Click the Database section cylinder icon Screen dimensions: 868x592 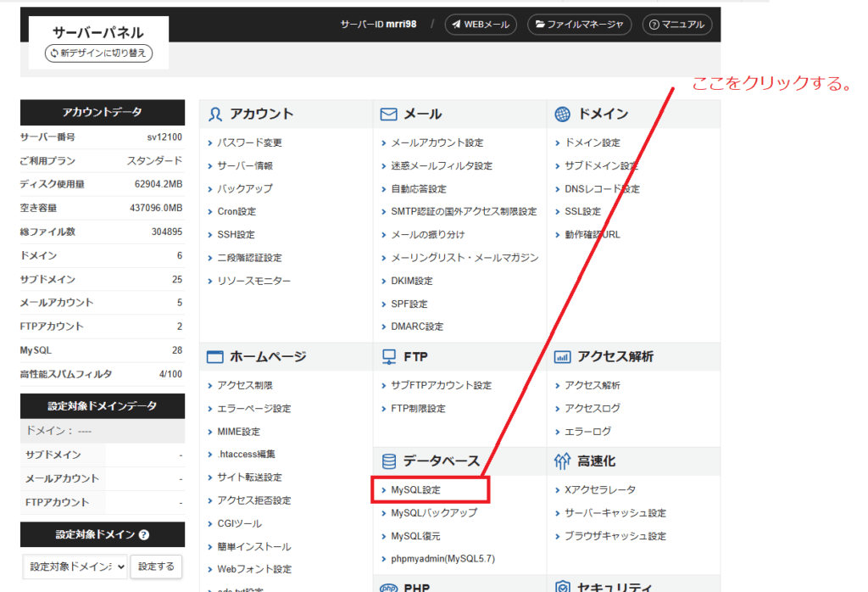click(389, 461)
